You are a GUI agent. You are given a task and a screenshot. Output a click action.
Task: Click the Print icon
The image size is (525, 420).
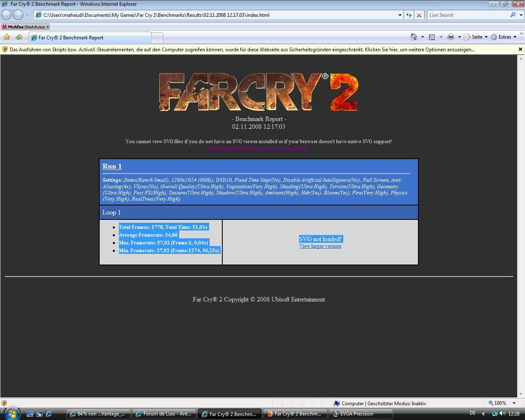(451, 37)
